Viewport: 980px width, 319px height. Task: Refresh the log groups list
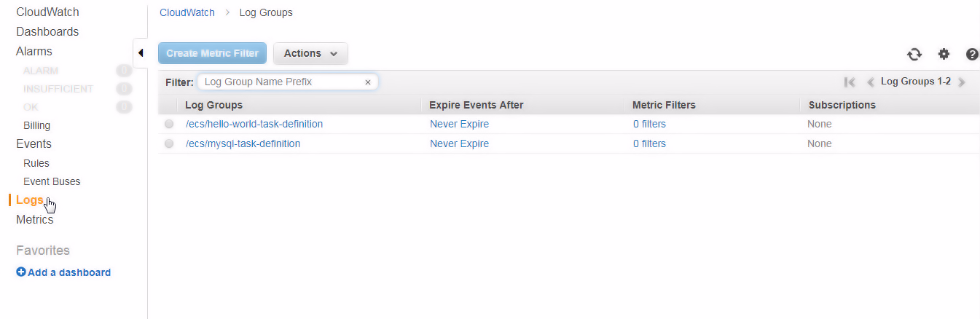coord(914,54)
